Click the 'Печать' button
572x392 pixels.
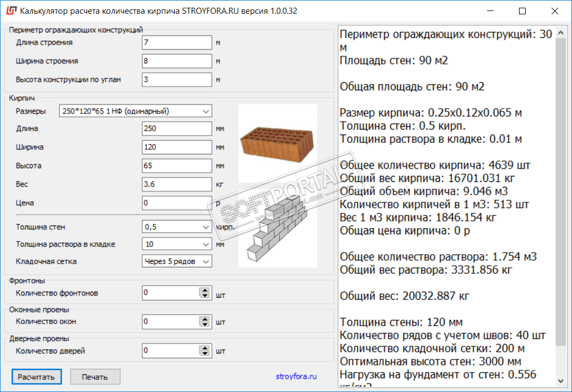95,377
